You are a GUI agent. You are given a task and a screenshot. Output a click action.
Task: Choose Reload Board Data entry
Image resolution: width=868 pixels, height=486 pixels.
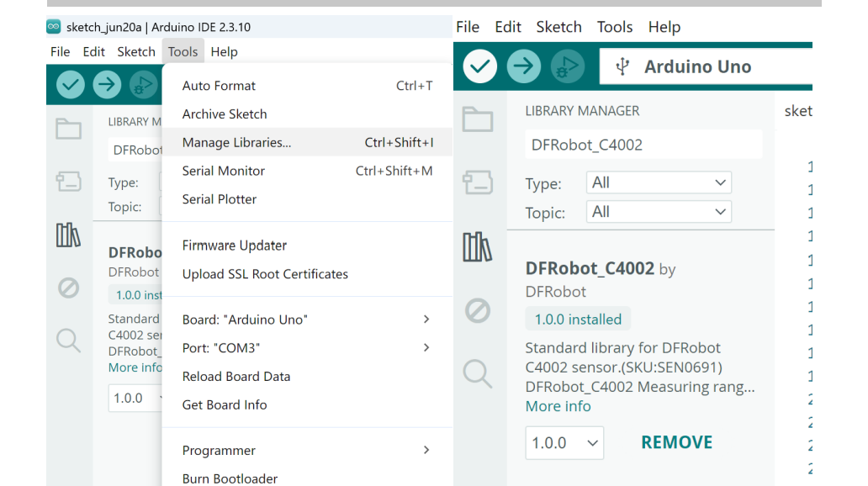point(307,377)
